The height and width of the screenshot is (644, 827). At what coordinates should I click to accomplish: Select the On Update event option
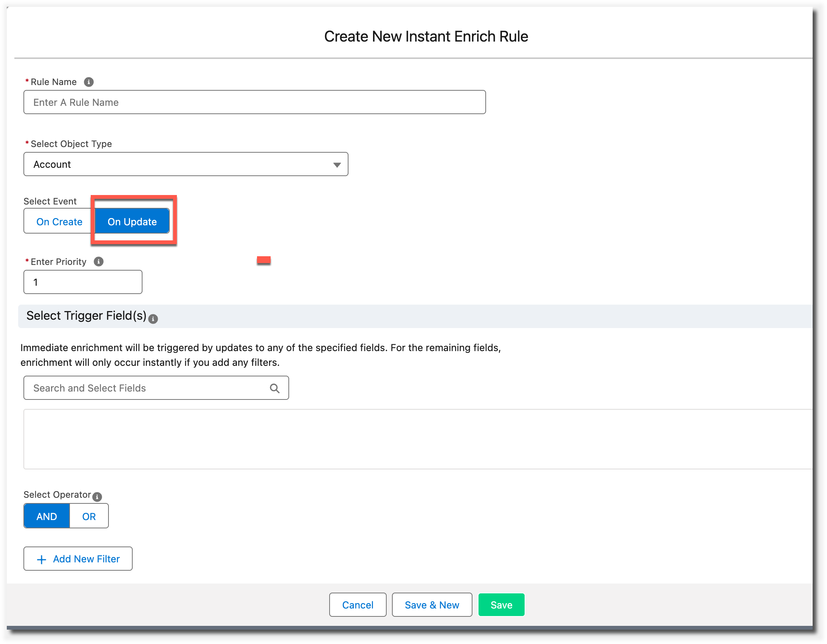tap(132, 221)
